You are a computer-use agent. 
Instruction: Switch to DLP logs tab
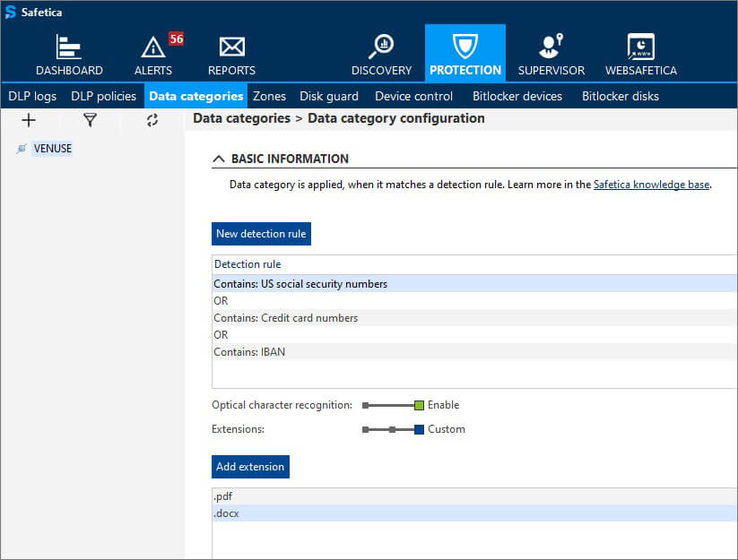point(32,96)
